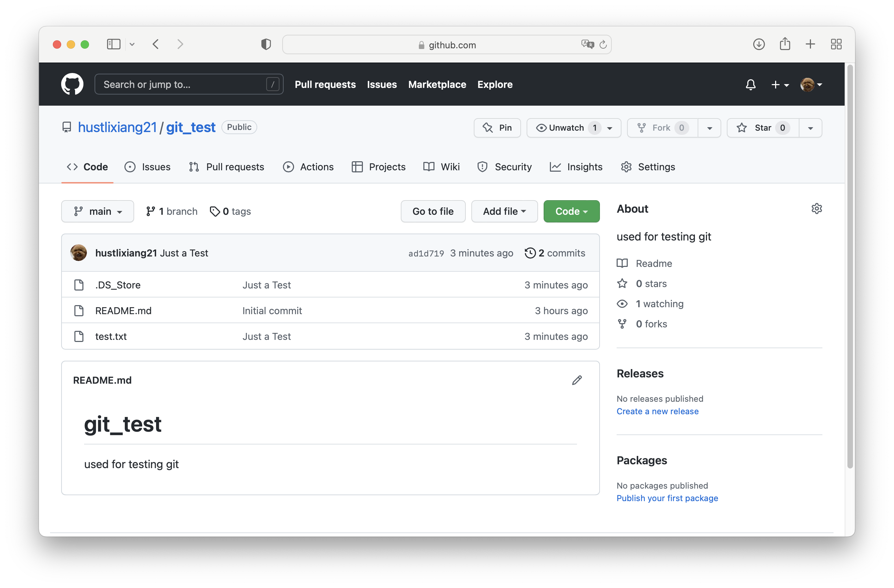Viewport: 894px width, 588px height.
Task: Toggle Unwatch for this repository
Action: [x=567, y=128]
